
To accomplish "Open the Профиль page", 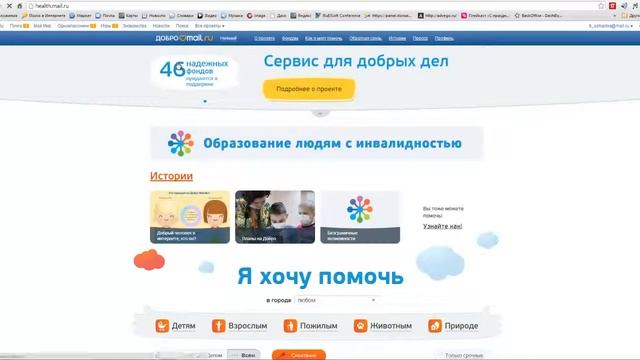I will pyautogui.click(x=444, y=38).
